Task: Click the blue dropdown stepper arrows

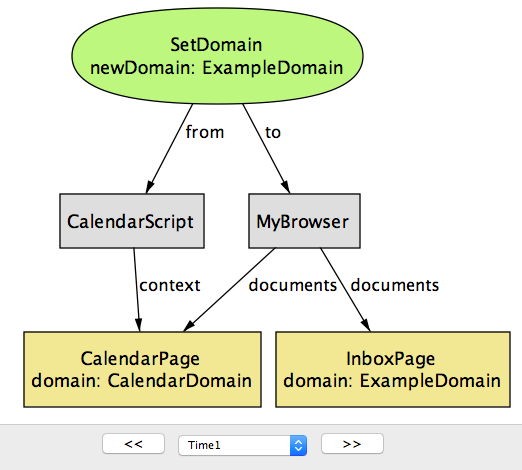Action: click(x=299, y=445)
